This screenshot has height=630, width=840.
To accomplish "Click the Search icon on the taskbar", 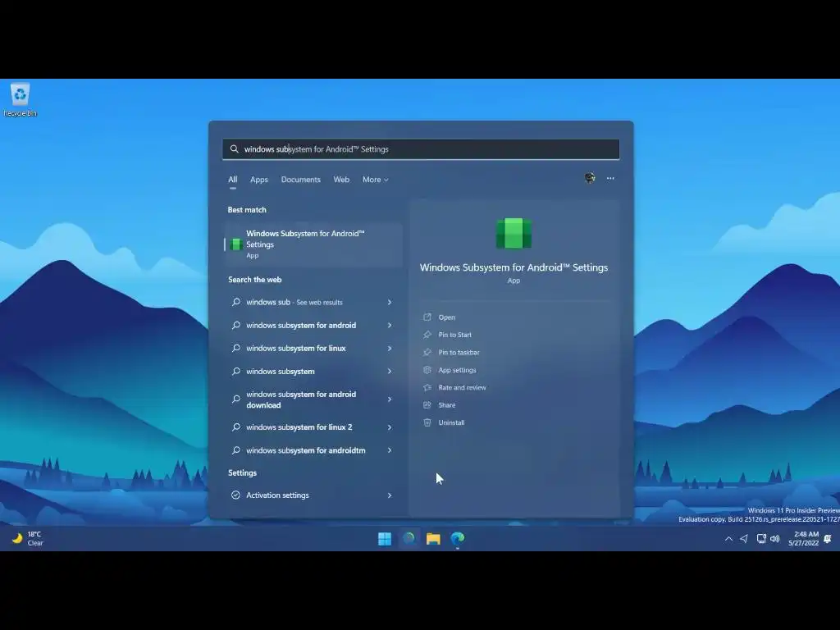I will point(409,538).
